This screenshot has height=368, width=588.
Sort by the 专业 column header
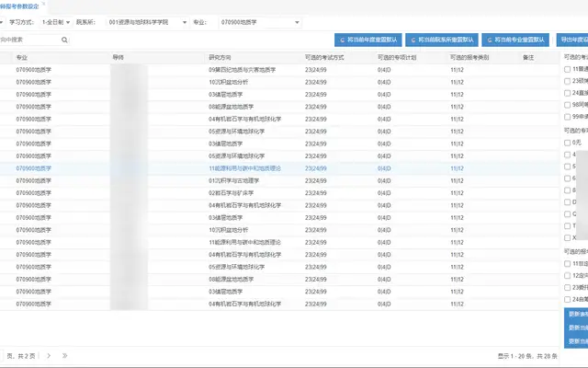pyautogui.click(x=62, y=57)
